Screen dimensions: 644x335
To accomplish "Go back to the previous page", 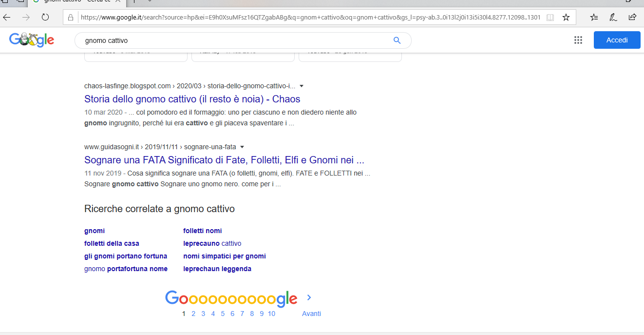I will (x=7, y=17).
